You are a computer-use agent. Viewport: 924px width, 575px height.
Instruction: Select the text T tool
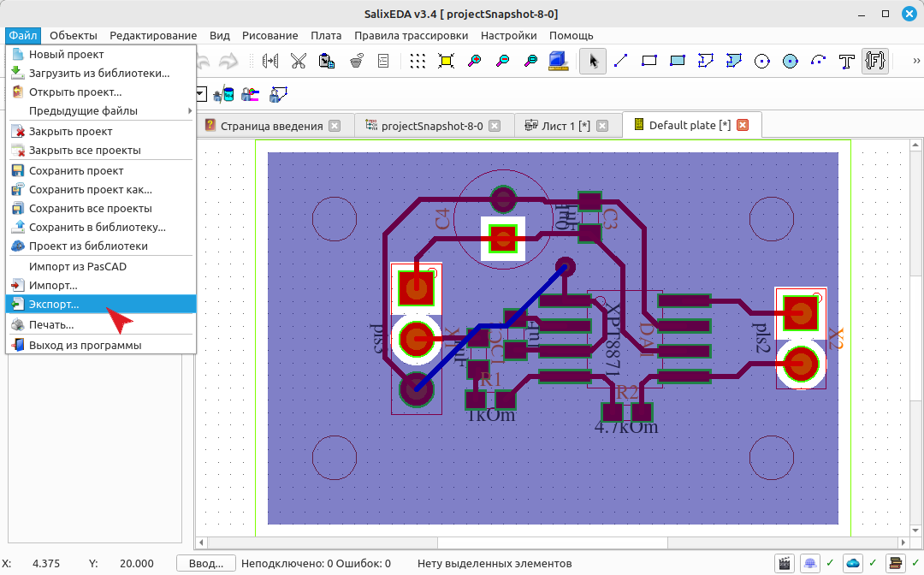pyautogui.click(x=847, y=61)
